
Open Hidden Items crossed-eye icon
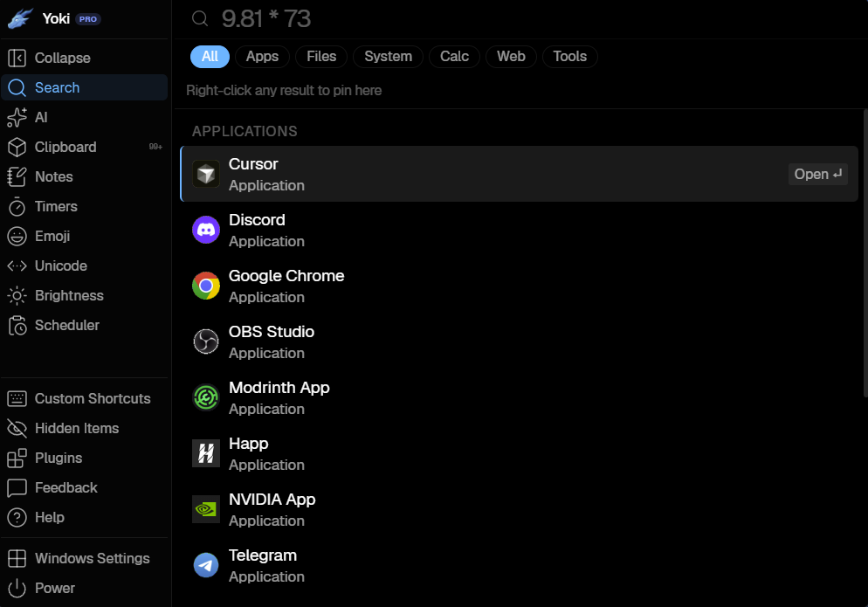tap(17, 428)
